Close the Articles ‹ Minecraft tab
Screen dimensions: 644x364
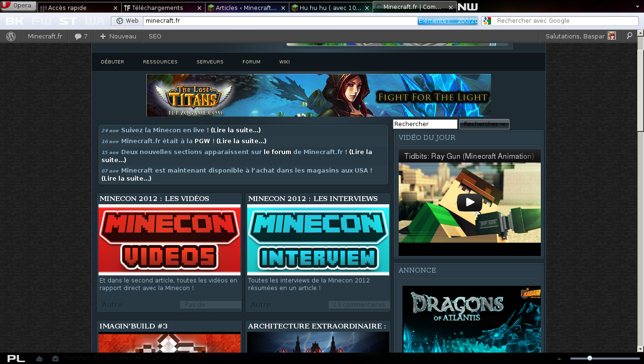pyautogui.click(x=283, y=8)
